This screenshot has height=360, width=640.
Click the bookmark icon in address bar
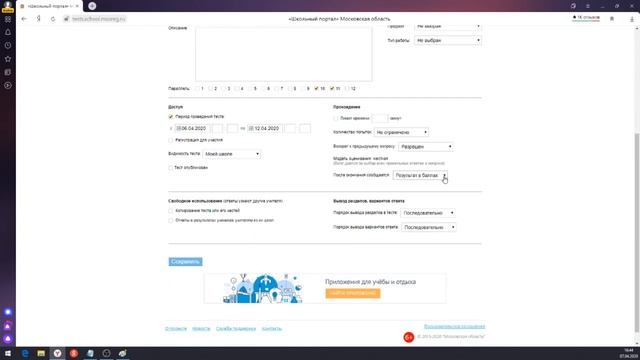pyautogui.click(x=612, y=19)
